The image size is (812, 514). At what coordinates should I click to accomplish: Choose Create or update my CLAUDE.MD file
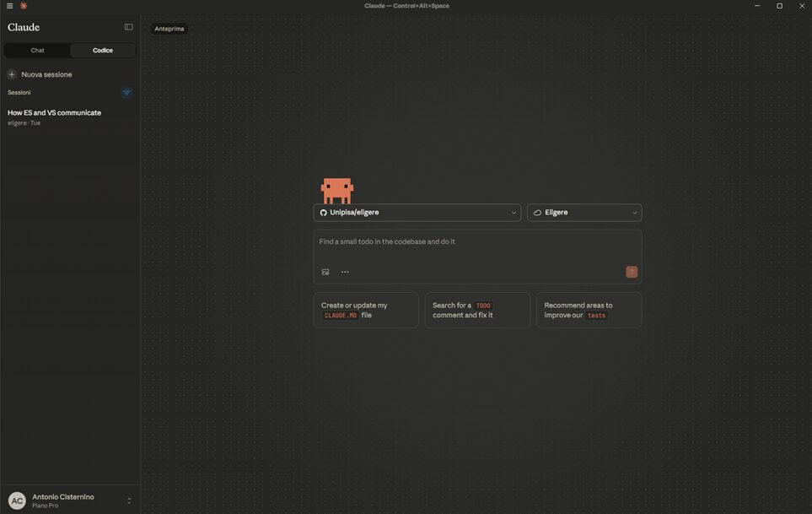[366, 311]
